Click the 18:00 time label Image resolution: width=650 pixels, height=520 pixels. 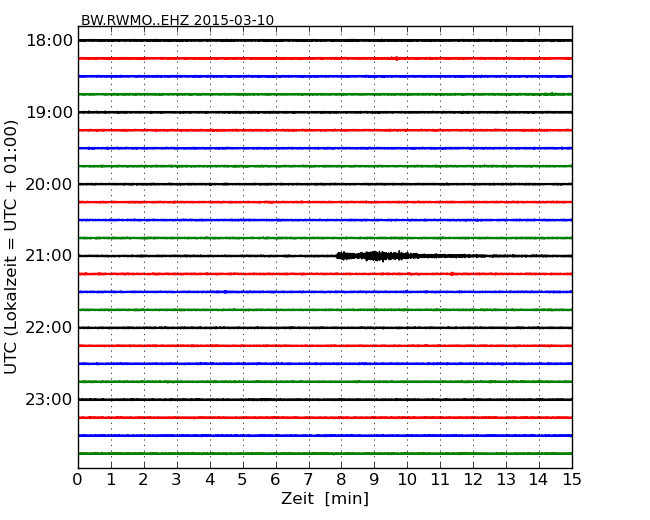point(49,41)
